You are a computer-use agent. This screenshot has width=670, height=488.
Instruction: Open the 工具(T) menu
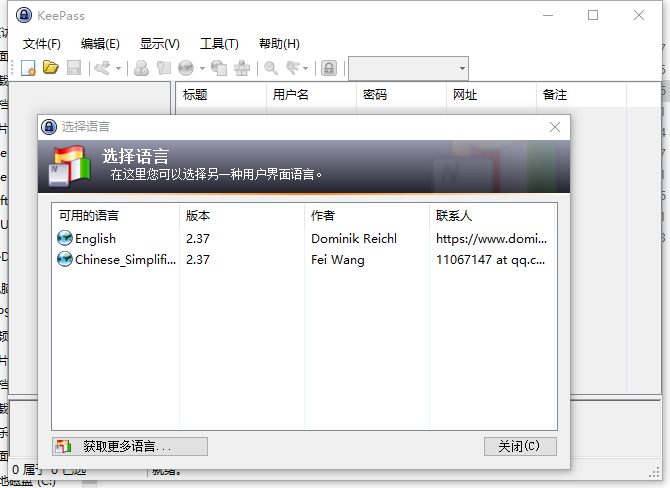click(x=219, y=44)
